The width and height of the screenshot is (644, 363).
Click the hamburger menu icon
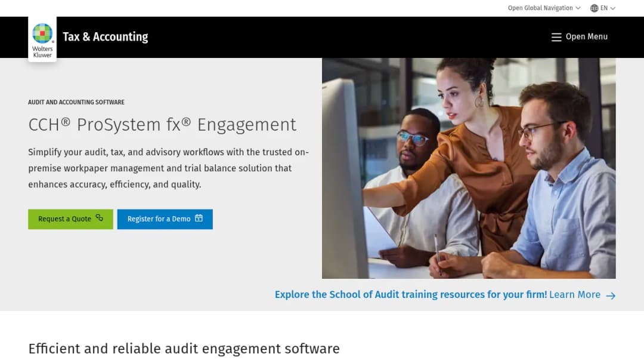click(556, 37)
